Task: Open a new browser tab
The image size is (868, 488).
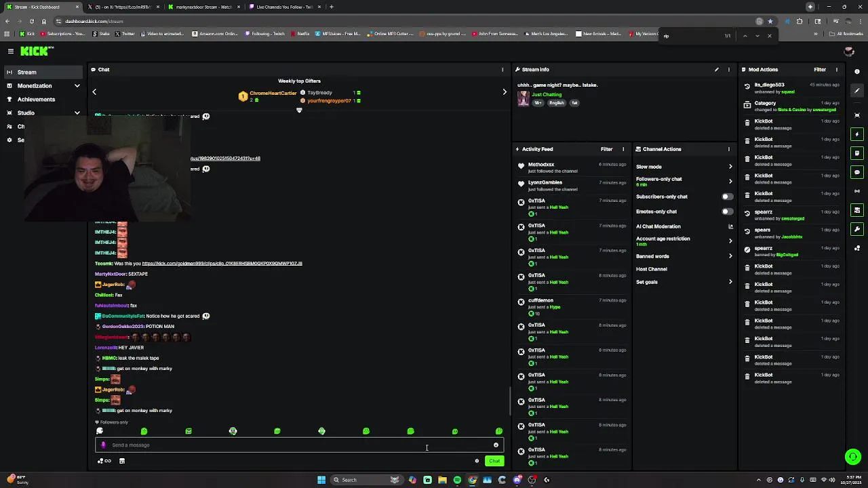Action: [331, 7]
